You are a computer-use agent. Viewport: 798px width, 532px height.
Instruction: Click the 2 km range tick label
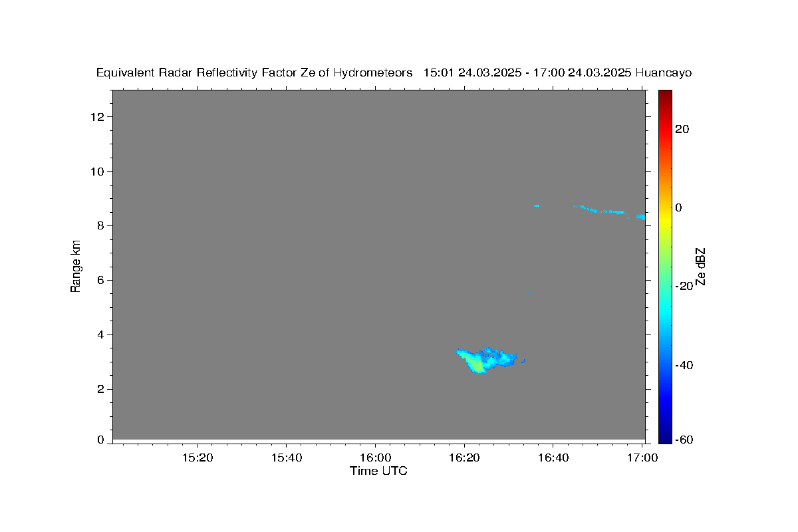102,389
